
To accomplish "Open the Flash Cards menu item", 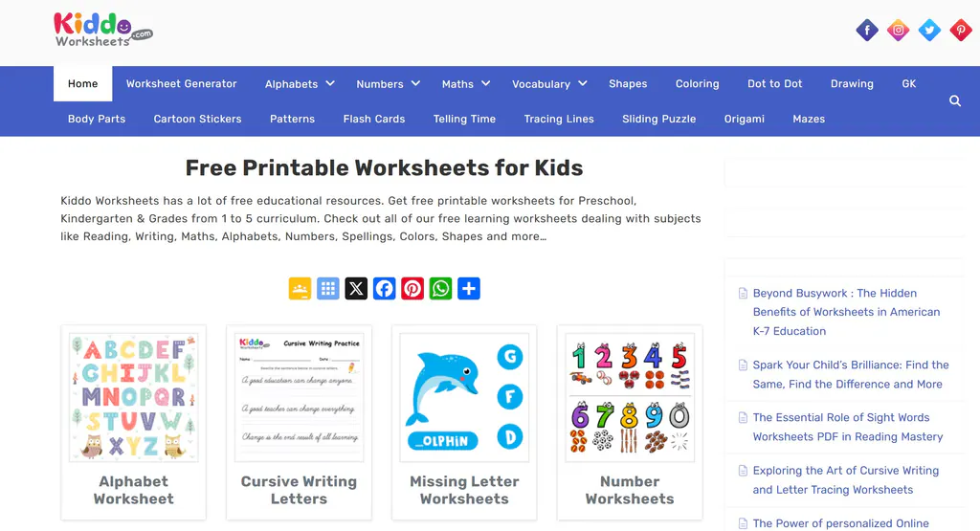I will pos(374,119).
